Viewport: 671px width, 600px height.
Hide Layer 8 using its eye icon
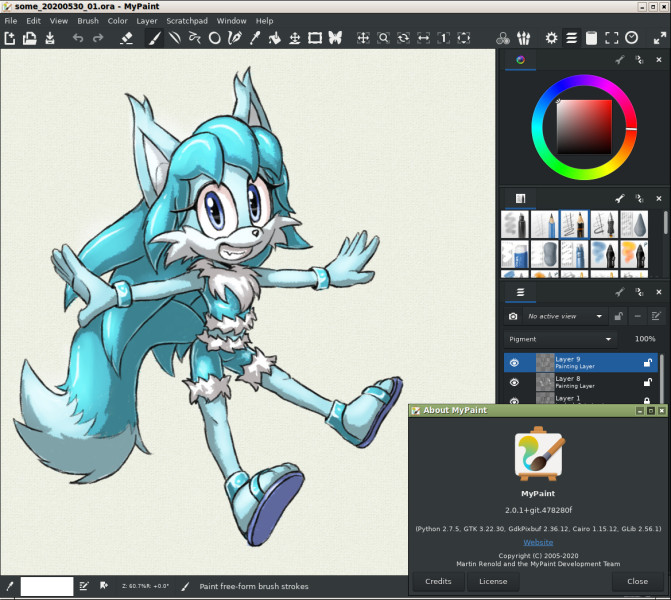(x=514, y=382)
